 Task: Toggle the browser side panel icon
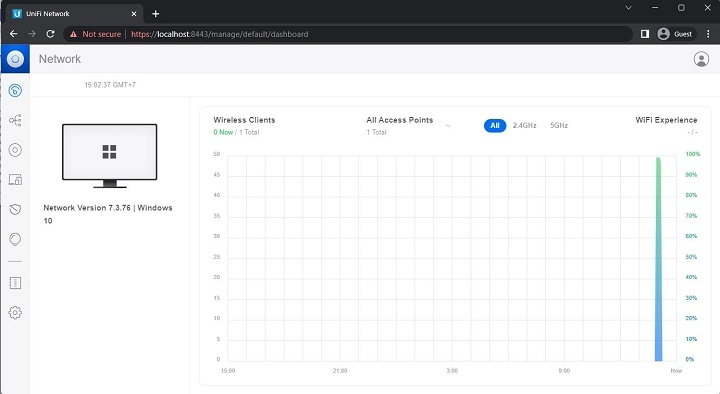645,34
